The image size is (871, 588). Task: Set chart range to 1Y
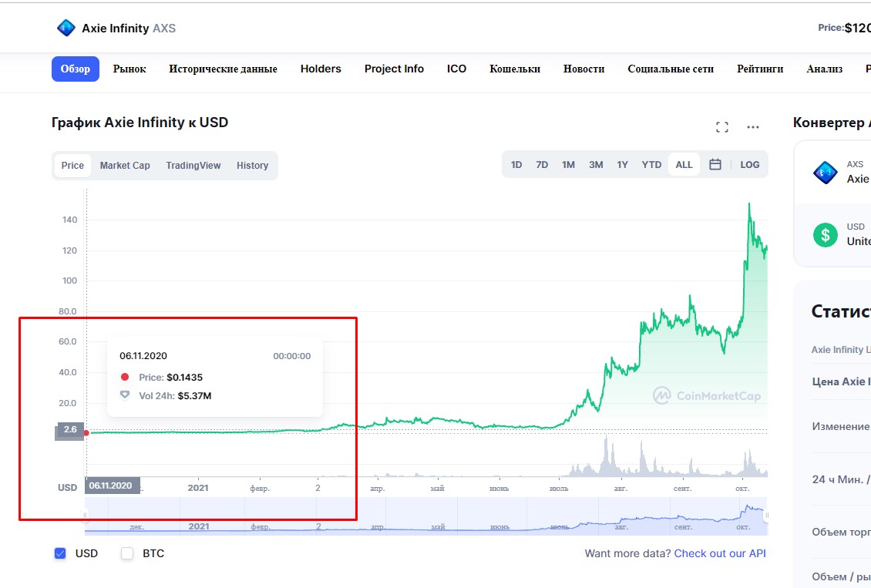pos(622,164)
